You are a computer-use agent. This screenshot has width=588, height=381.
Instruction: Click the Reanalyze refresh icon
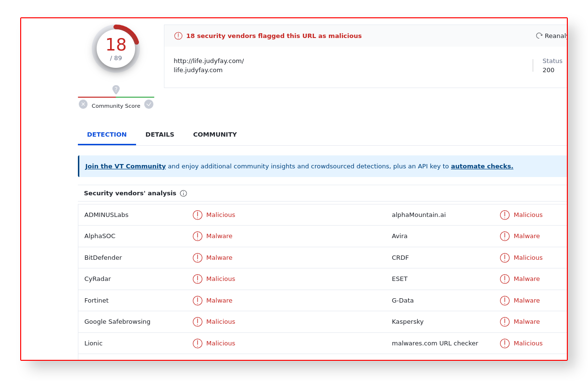click(x=539, y=36)
